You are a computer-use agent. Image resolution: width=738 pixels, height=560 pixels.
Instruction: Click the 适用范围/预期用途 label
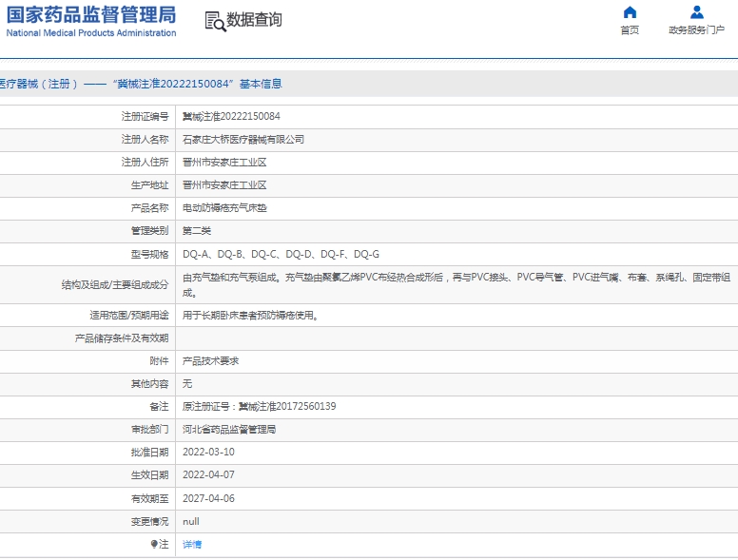coord(129,316)
